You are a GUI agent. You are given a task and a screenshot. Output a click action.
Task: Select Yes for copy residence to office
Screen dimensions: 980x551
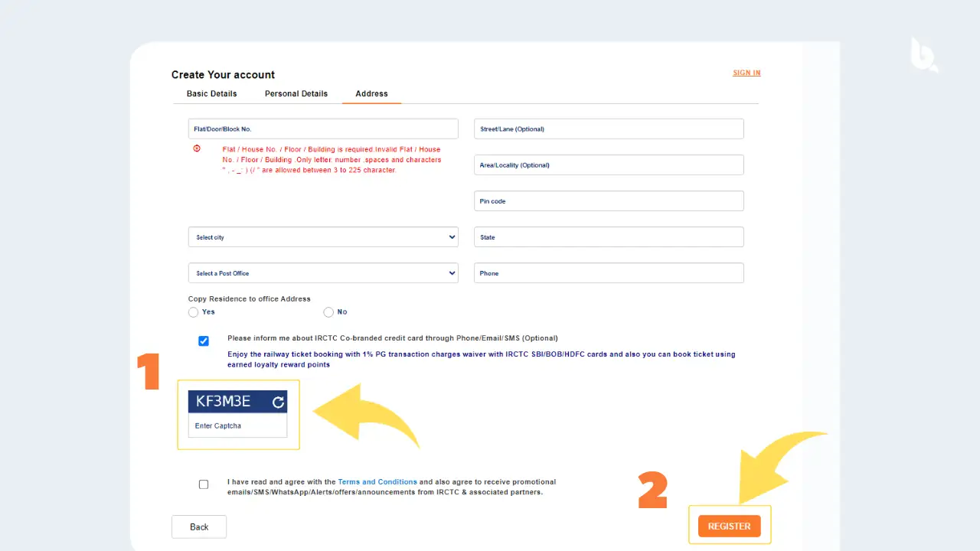tap(194, 312)
